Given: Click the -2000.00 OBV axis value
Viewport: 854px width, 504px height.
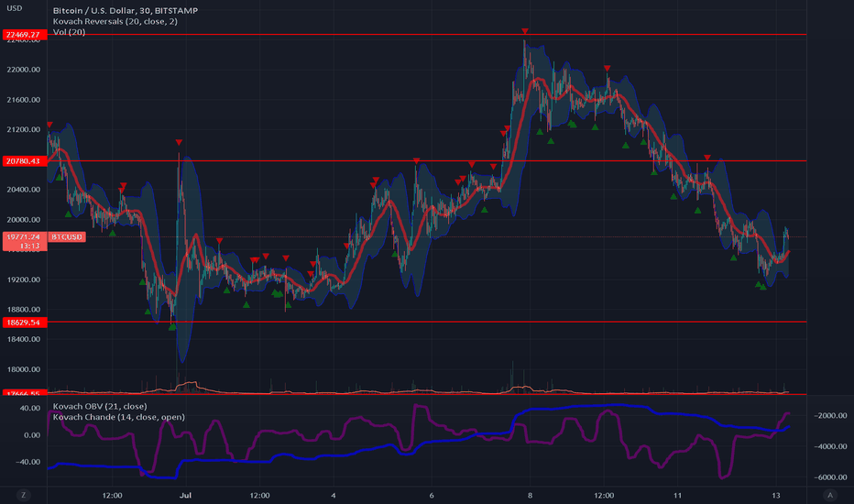Looking at the screenshot, I should click(x=830, y=415).
